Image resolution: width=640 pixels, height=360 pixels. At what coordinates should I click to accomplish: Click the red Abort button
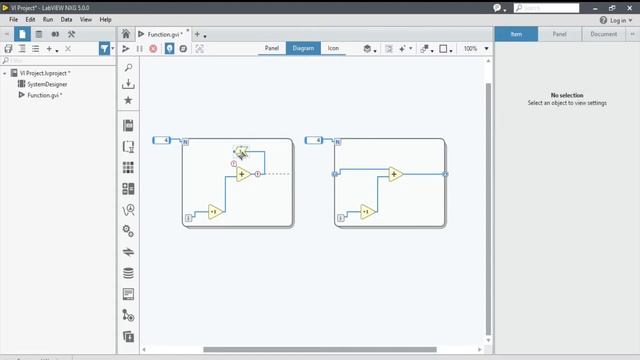(x=153, y=49)
